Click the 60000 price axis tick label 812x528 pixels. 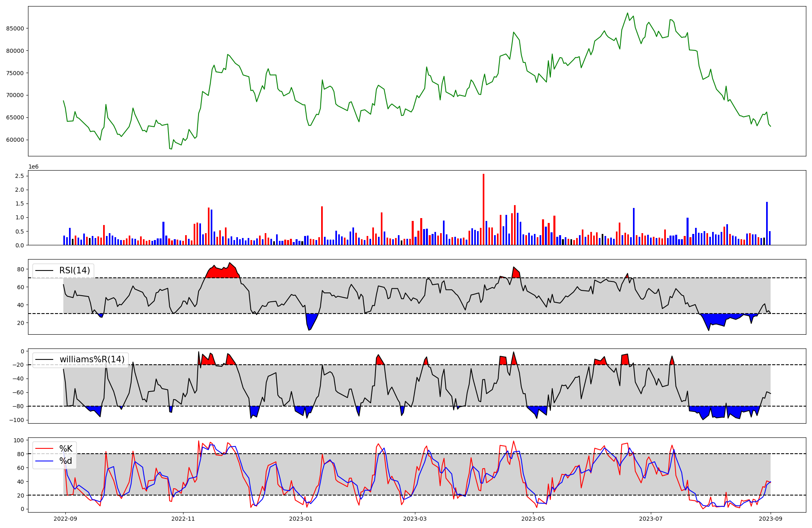point(15,140)
